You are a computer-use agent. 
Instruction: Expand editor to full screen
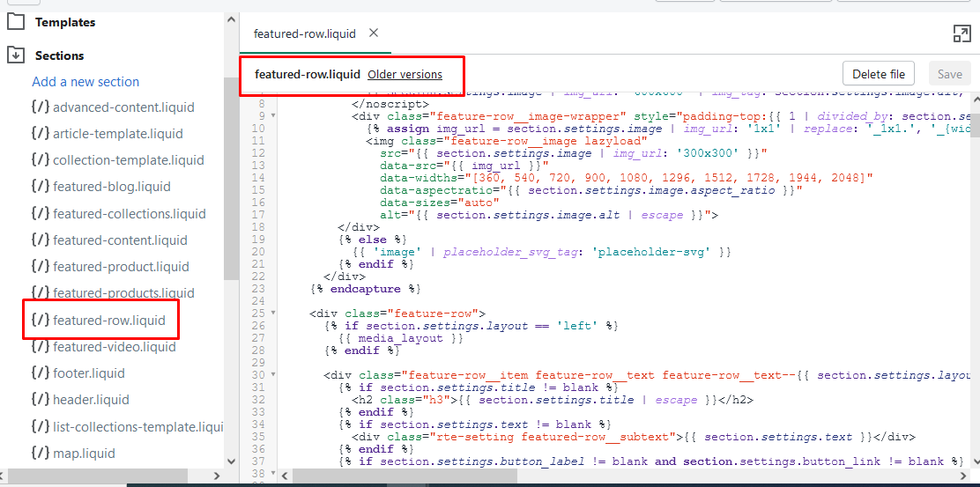(961, 33)
